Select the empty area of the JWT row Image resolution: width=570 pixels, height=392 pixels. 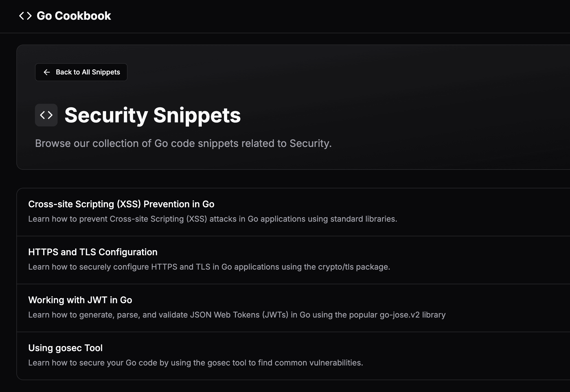pyautogui.click(x=508, y=308)
